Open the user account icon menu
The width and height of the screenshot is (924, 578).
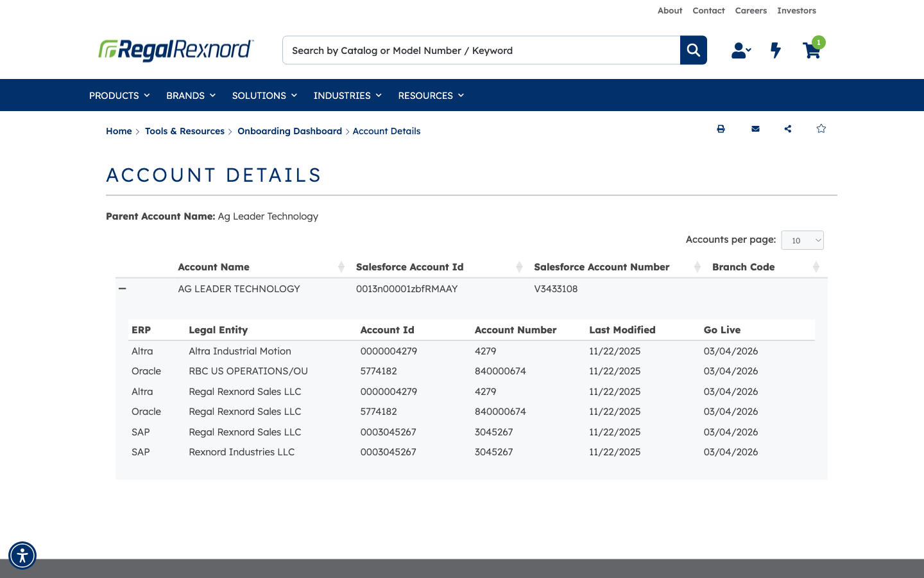click(741, 50)
